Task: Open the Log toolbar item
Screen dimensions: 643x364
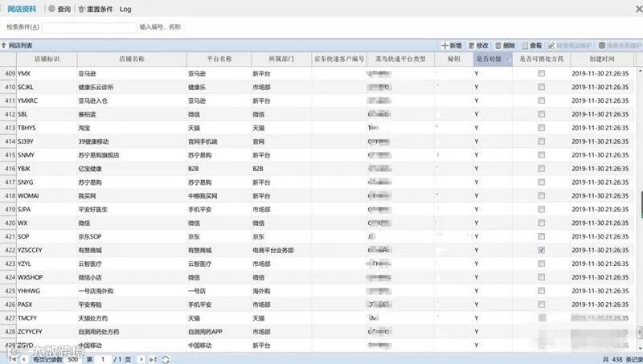Action: coord(125,9)
